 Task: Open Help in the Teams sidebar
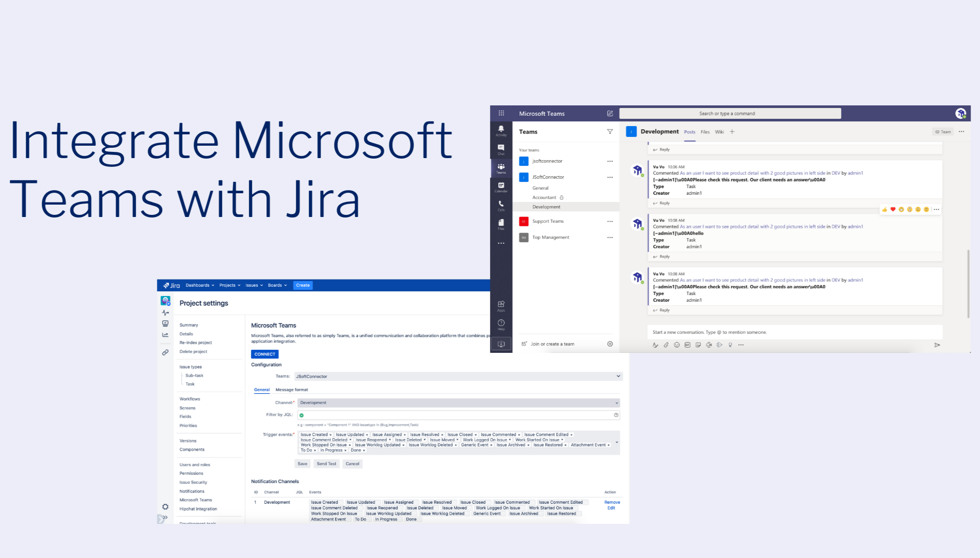pos(501,324)
